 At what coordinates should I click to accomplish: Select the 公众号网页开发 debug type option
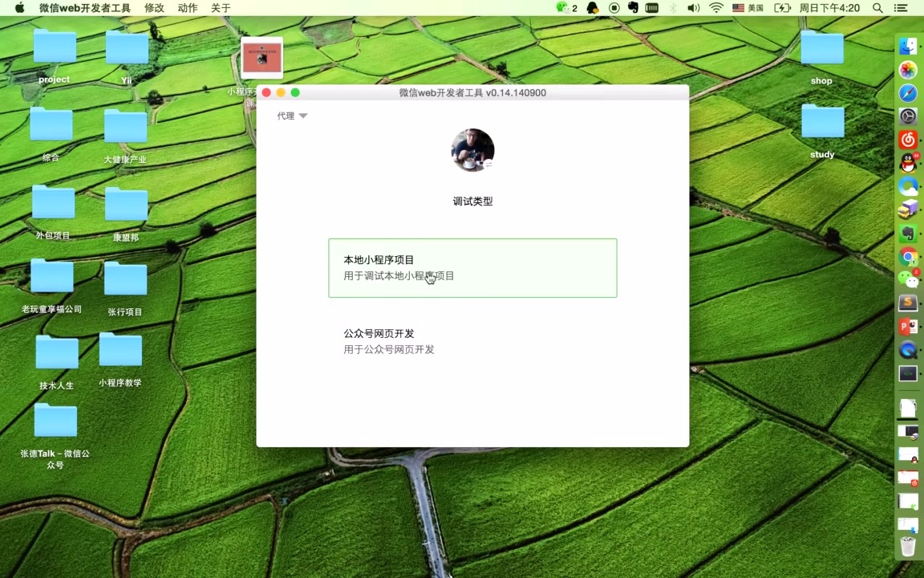coord(472,341)
